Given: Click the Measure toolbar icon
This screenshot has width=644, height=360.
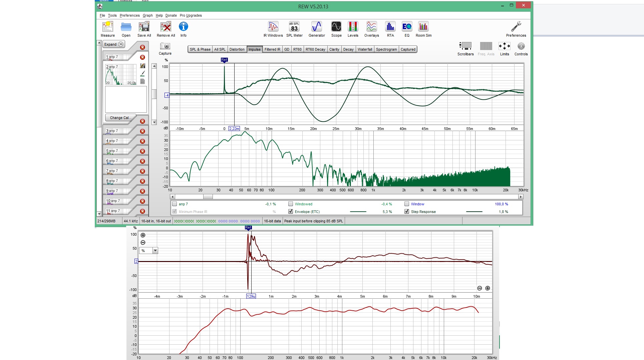Looking at the screenshot, I should 107,27.
